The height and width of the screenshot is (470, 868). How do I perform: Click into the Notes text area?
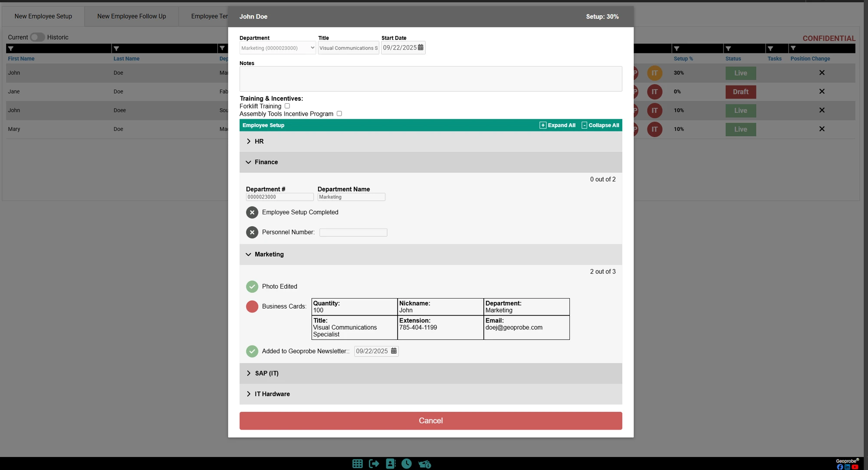tap(431, 79)
